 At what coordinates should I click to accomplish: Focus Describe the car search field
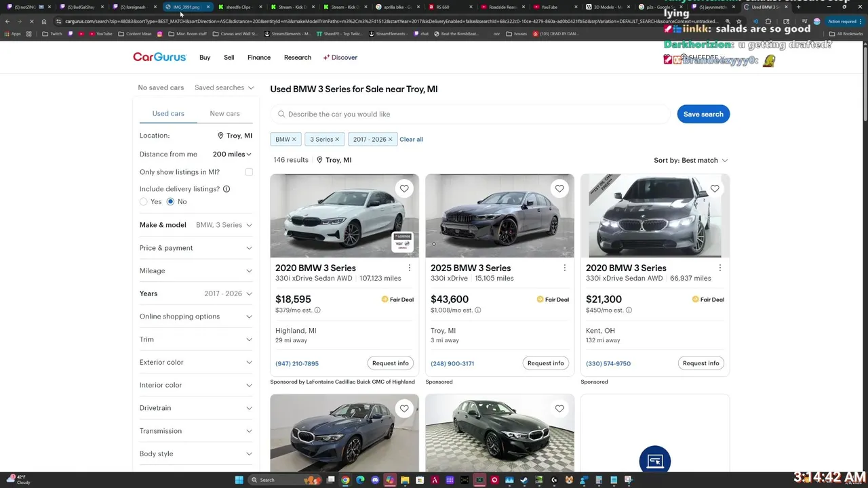click(x=470, y=114)
